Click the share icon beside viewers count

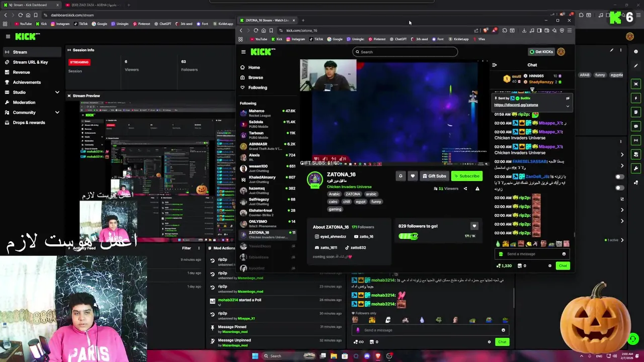pos(465,189)
